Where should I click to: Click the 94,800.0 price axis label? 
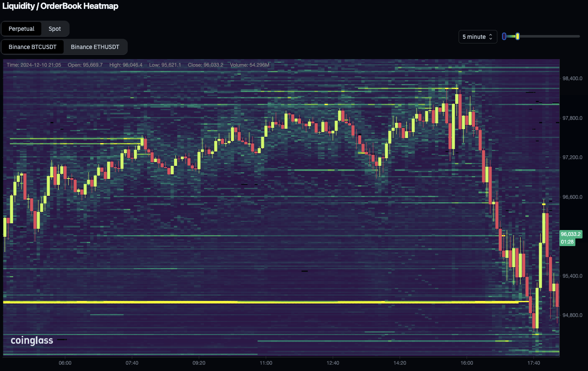tap(572, 315)
